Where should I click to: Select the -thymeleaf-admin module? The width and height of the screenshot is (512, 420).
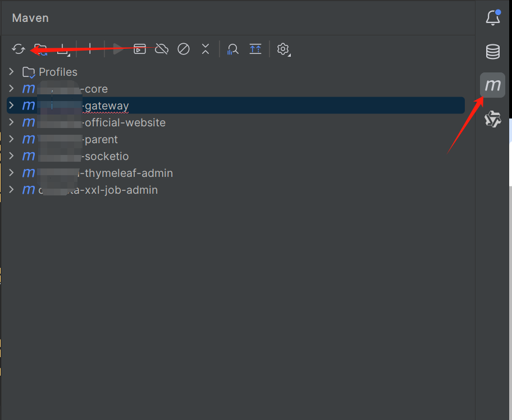pos(128,173)
